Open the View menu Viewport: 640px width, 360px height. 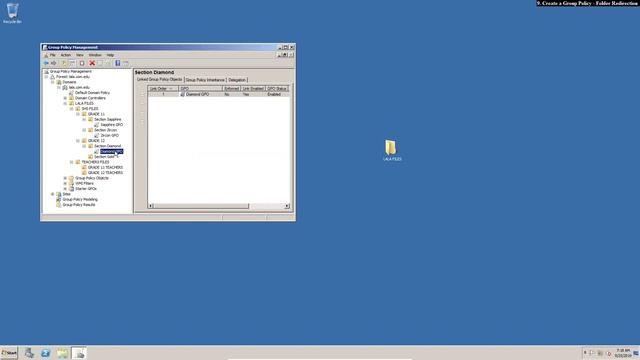click(80, 55)
